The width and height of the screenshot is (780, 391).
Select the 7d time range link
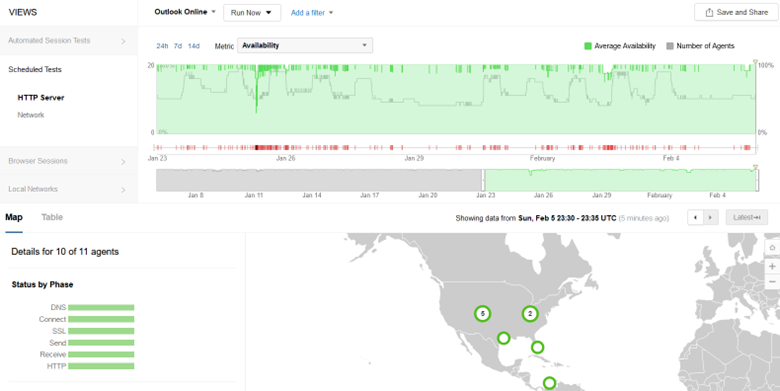(178, 46)
